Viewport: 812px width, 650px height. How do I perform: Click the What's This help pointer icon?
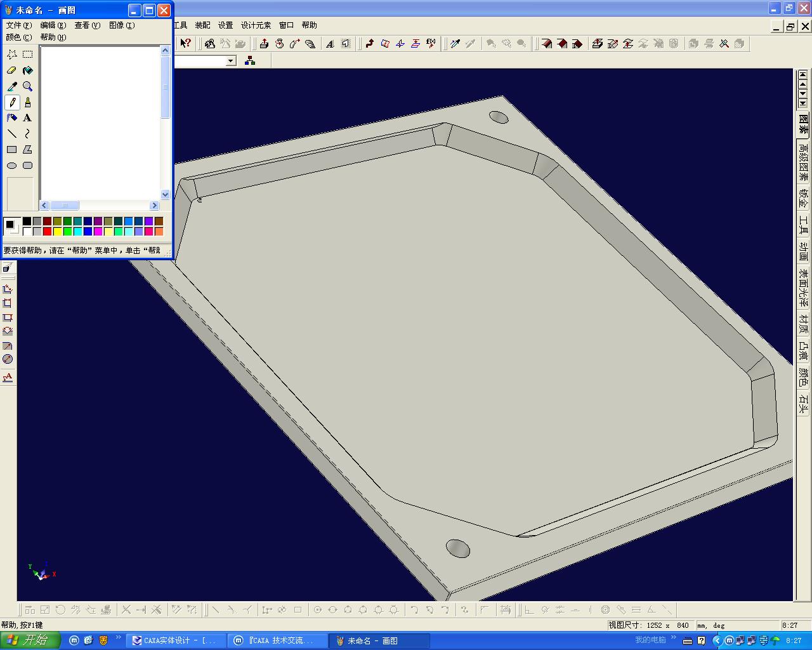point(185,43)
